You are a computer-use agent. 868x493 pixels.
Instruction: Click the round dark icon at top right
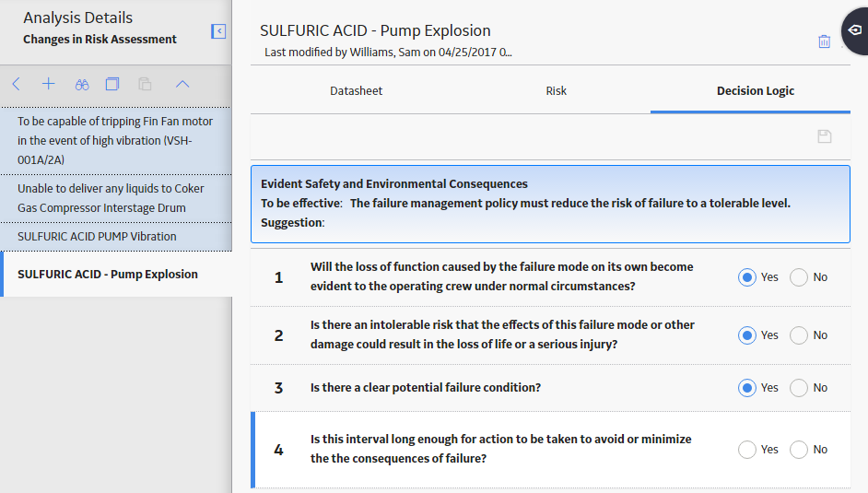click(855, 31)
